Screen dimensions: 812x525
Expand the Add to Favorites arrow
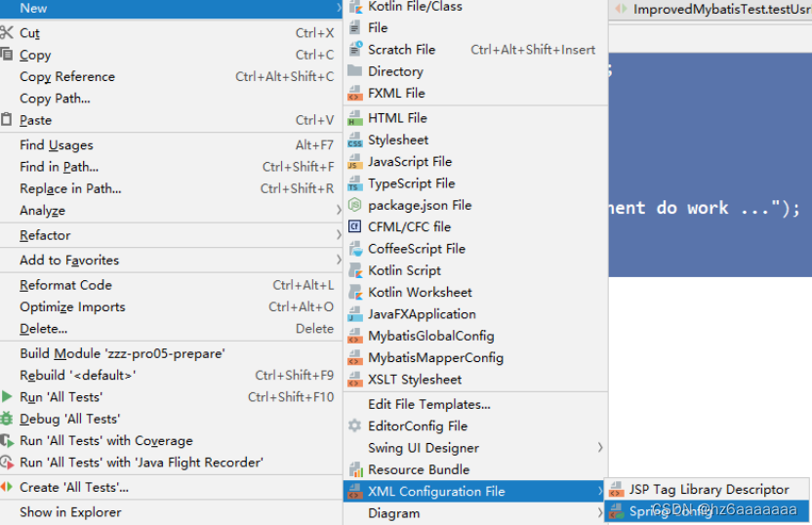click(x=339, y=260)
